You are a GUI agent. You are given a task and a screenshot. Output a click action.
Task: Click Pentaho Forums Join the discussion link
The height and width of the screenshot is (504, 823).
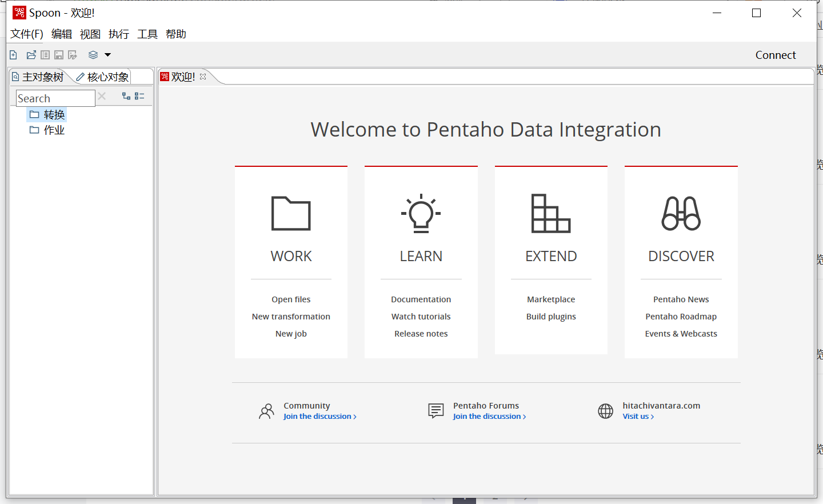[490, 417]
